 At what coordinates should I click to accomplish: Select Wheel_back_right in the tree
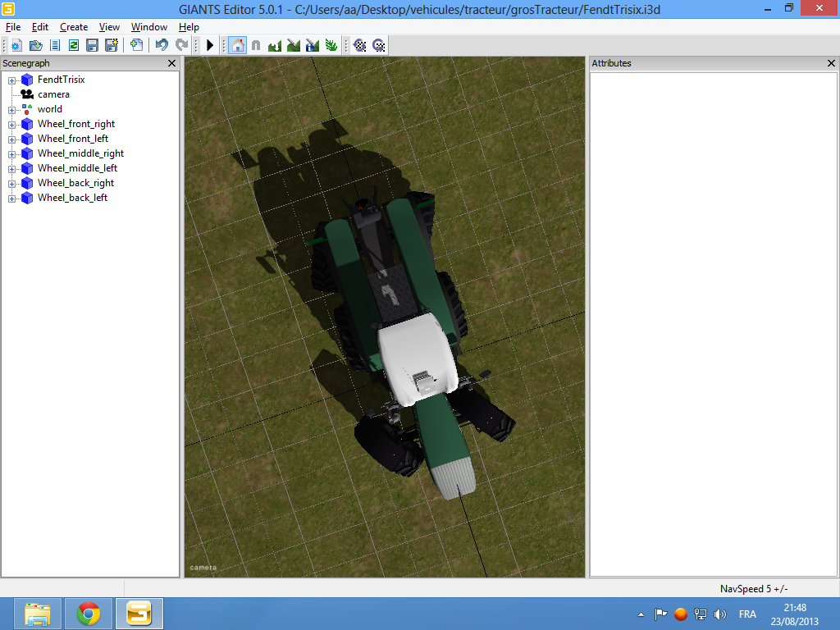coord(75,183)
